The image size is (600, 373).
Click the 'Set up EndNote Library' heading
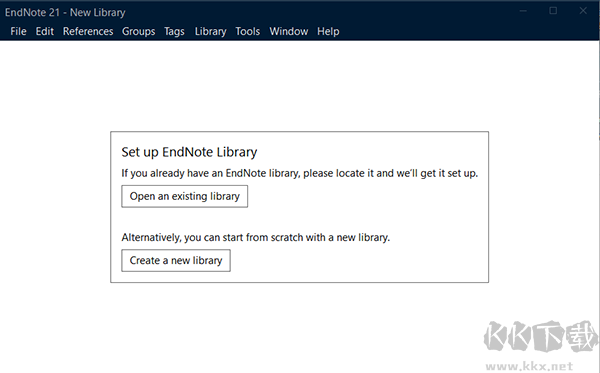[x=189, y=152]
